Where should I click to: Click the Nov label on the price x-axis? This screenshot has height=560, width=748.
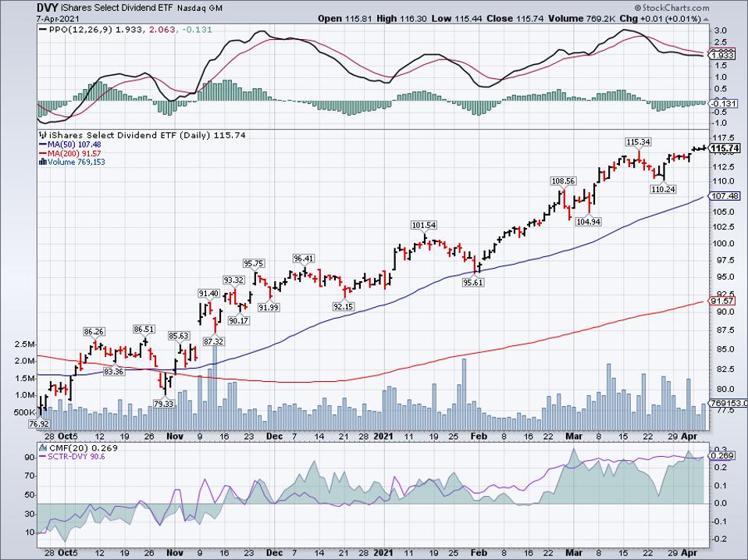tap(175, 437)
